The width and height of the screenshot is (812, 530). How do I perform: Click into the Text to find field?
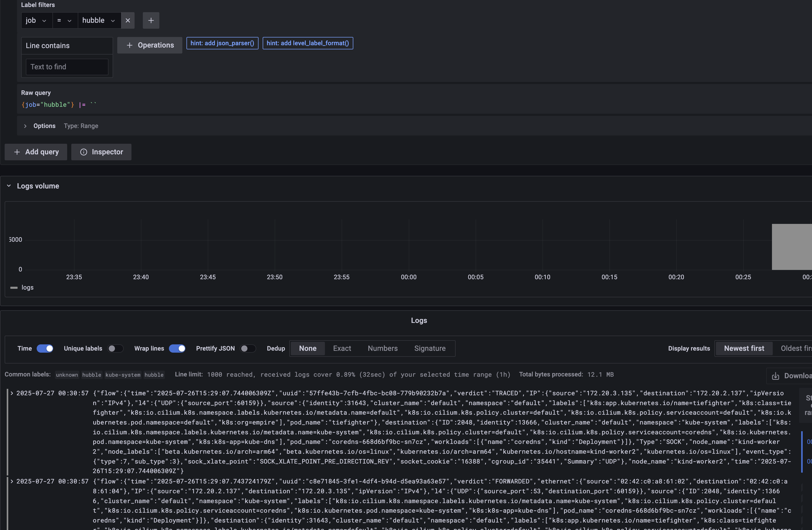[x=67, y=67]
